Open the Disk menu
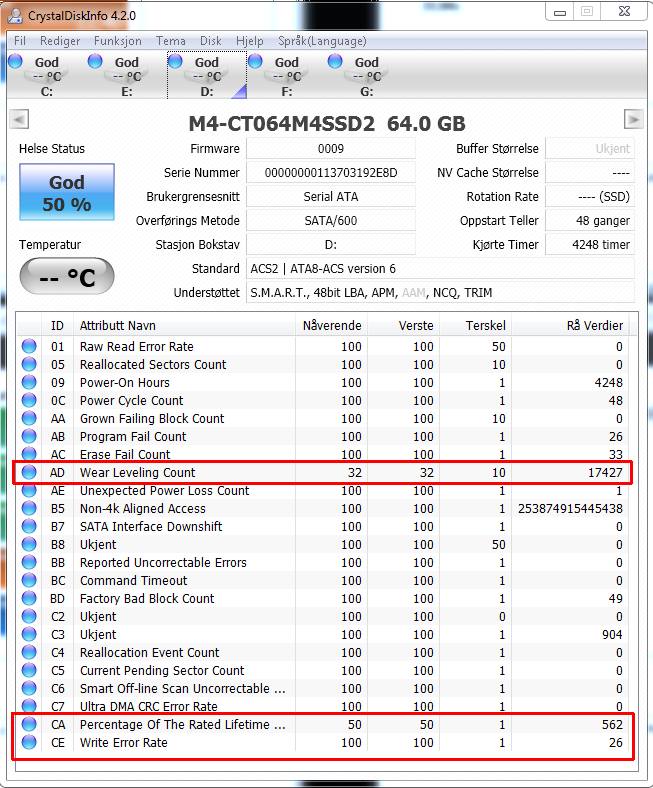Screen dimensions: 653x788 tap(211, 41)
